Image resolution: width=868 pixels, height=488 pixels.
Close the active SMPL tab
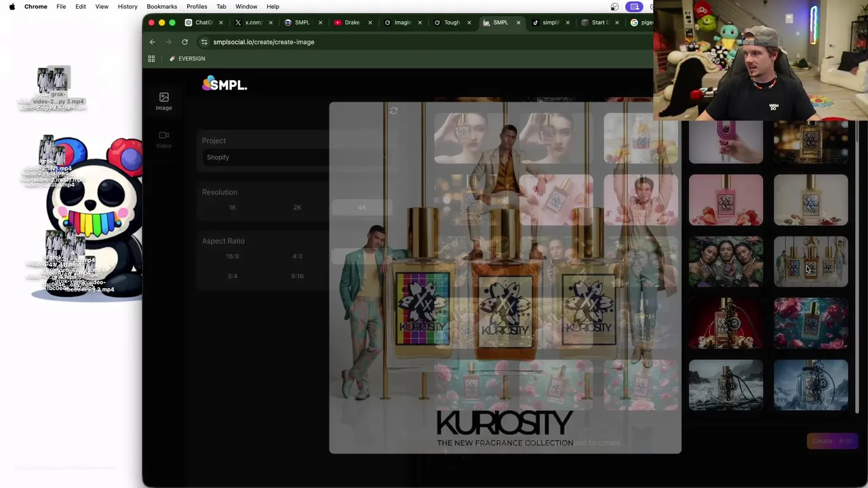(518, 22)
